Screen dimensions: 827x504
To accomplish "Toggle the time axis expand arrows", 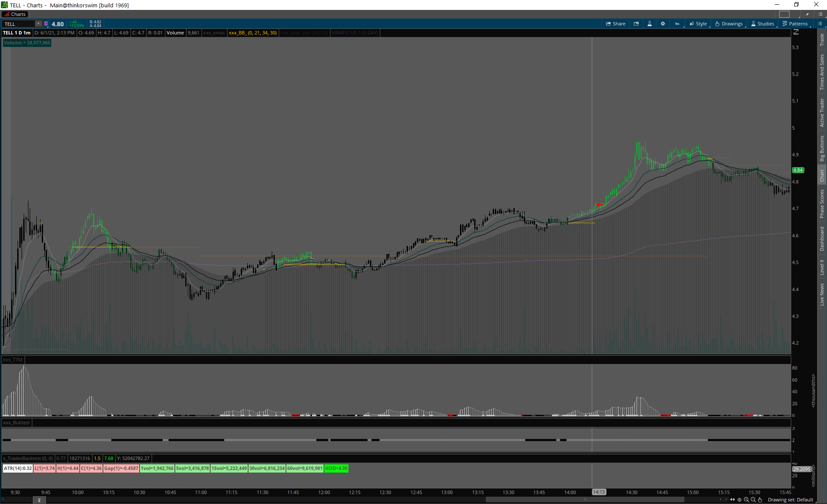I will coord(732,500).
